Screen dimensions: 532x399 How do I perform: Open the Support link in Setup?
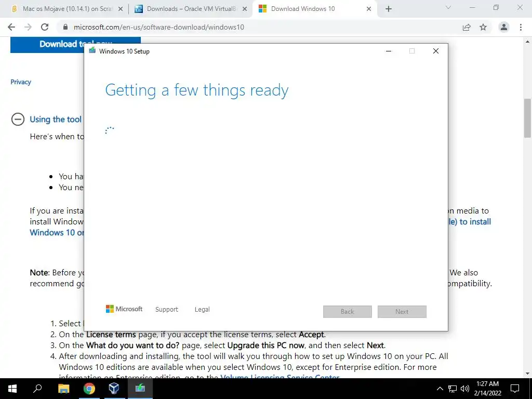tap(167, 310)
